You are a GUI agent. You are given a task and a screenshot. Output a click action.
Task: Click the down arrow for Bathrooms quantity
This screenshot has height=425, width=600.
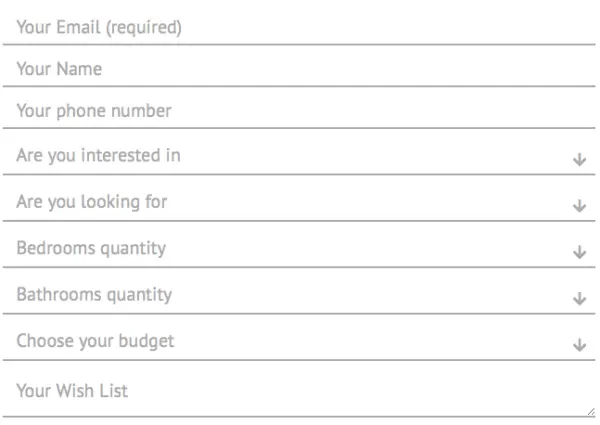point(579,299)
